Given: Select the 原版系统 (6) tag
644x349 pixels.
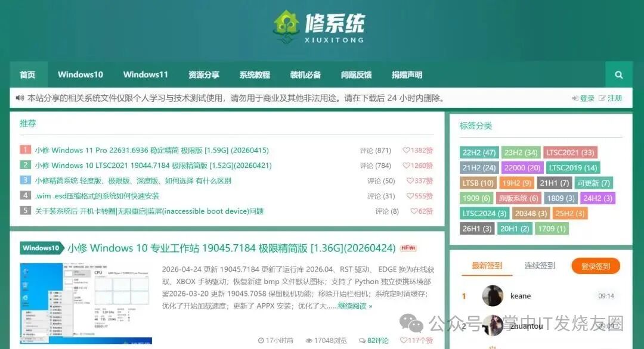Looking at the screenshot, I should coord(518,198).
